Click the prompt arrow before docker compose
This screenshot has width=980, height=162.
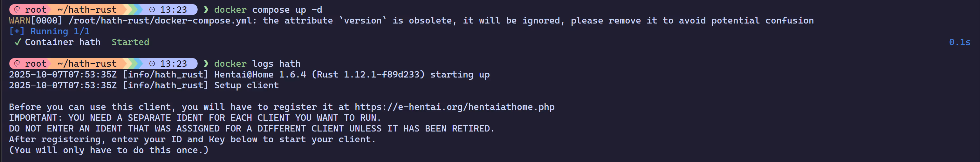(206, 10)
